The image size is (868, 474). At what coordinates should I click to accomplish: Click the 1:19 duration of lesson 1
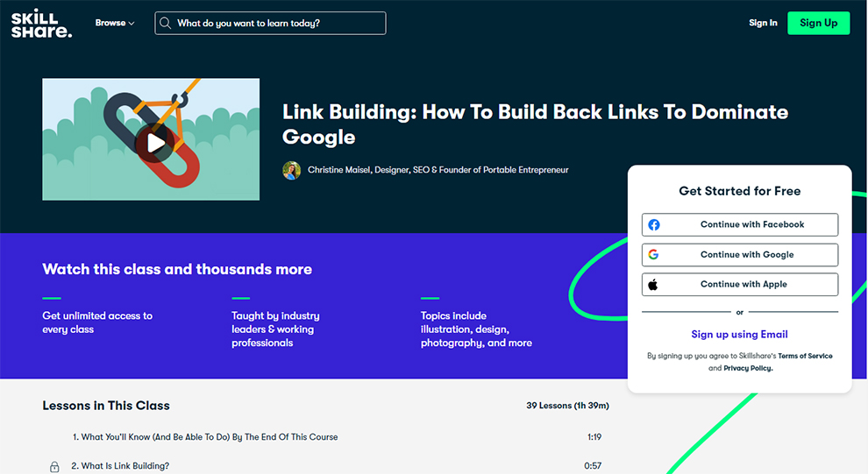[x=594, y=437]
